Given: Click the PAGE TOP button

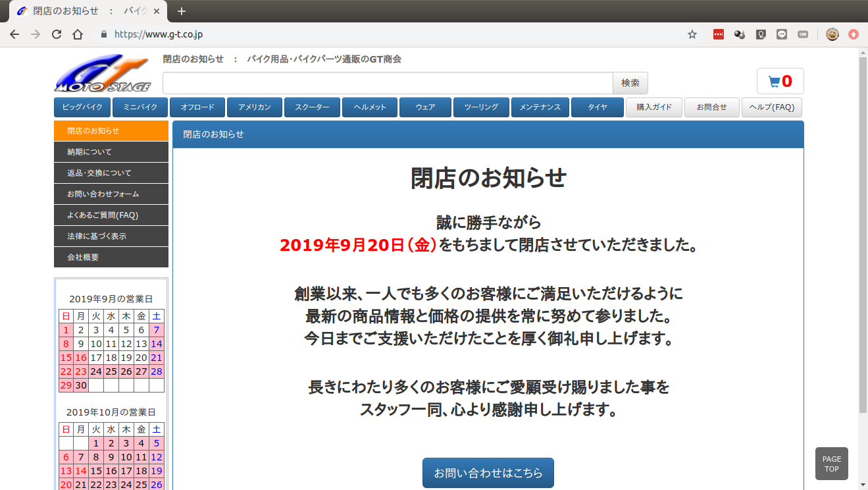Looking at the screenshot, I should pyautogui.click(x=831, y=464).
